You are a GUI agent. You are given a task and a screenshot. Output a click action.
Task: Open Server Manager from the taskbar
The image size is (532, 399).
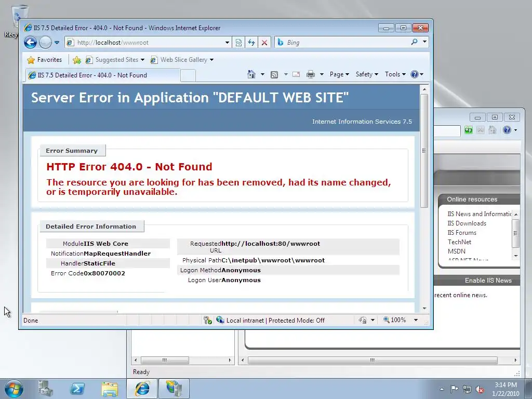[x=46, y=389]
